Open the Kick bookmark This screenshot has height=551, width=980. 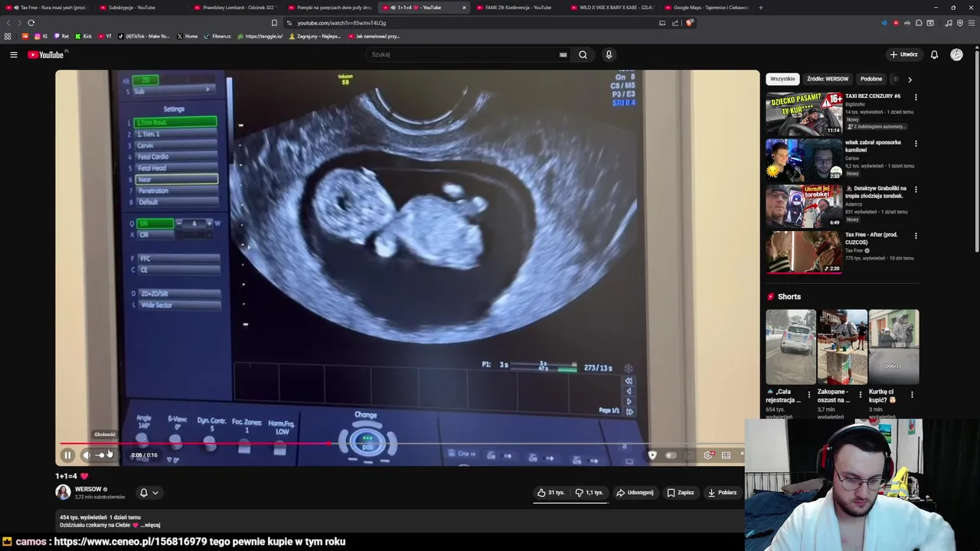click(x=83, y=36)
